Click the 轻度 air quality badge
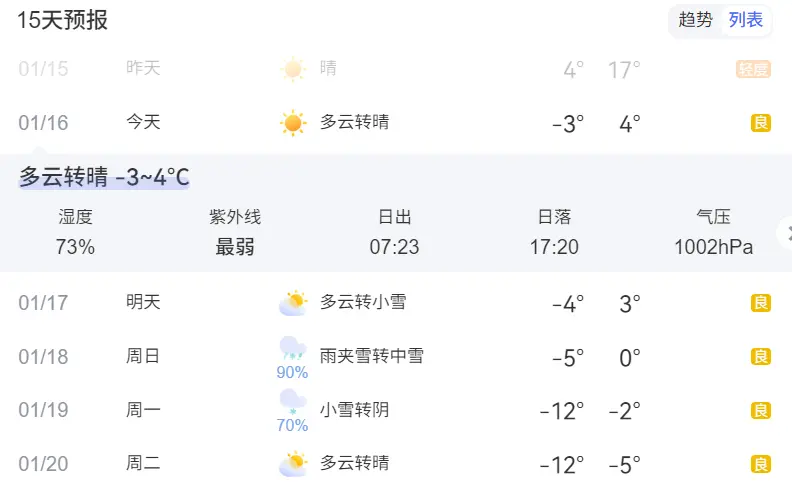Image resolution: width=792 pixels, height=493 pixels. pos(753,69)
